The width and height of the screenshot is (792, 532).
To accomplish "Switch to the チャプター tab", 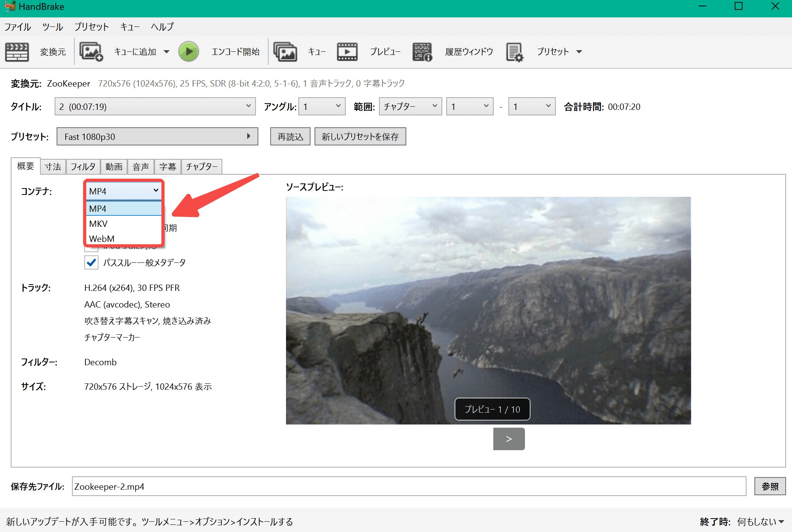I will pyautogui.click(x=202, y=167).
